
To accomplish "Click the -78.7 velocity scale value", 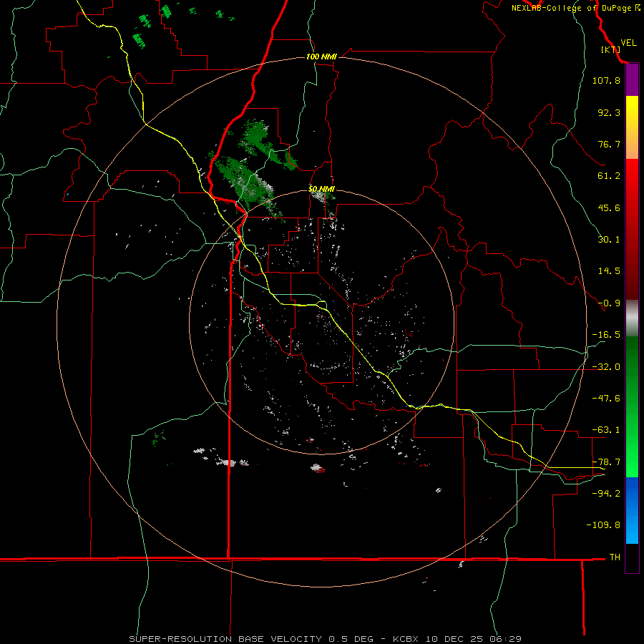I will pos(606,462).
